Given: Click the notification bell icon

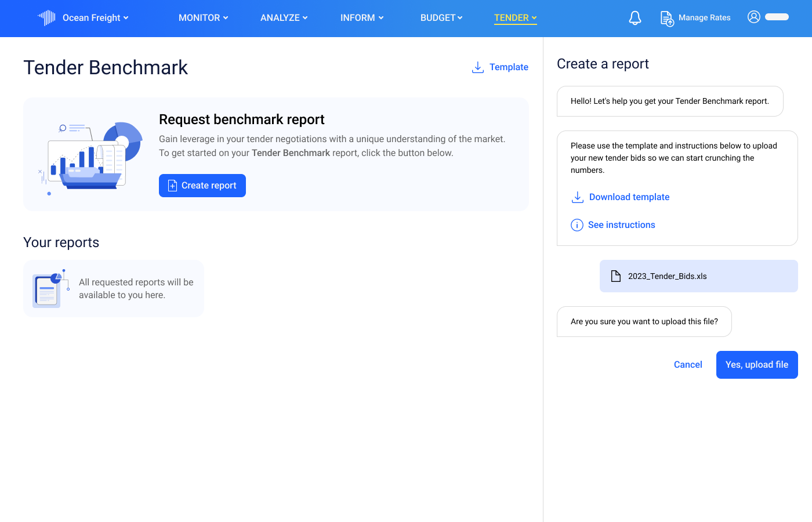Looking at the screenshot, I should coord(635,17).
